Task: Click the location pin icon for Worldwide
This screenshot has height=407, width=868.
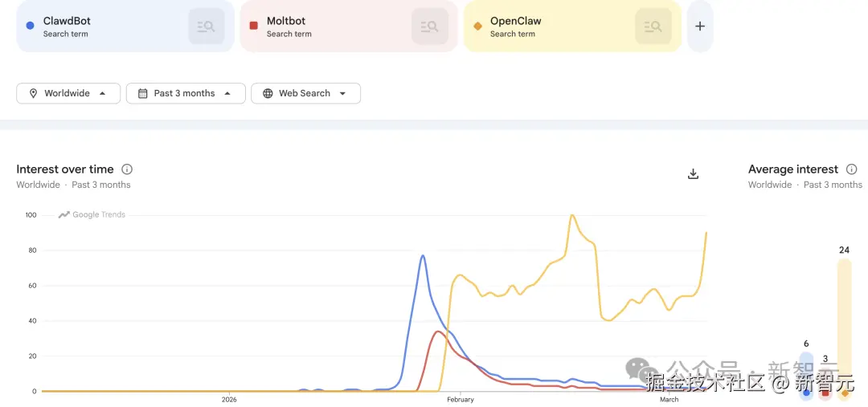Action: click(34, 93)
